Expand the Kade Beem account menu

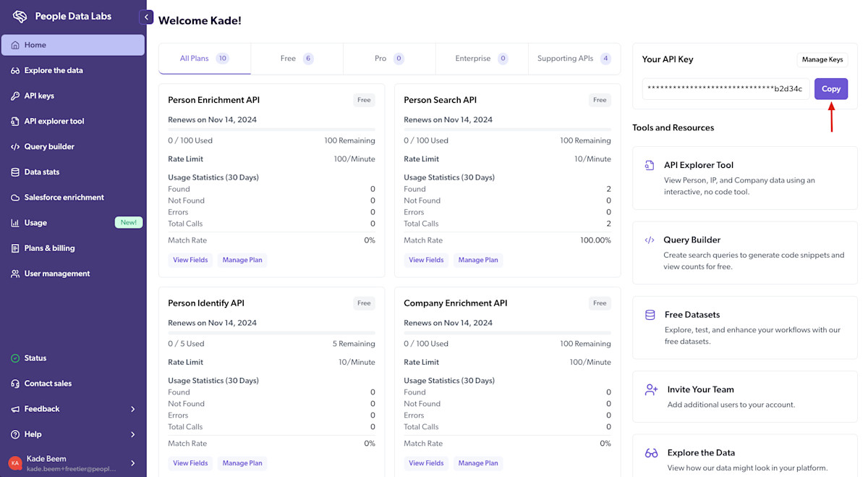coord(72,463)
